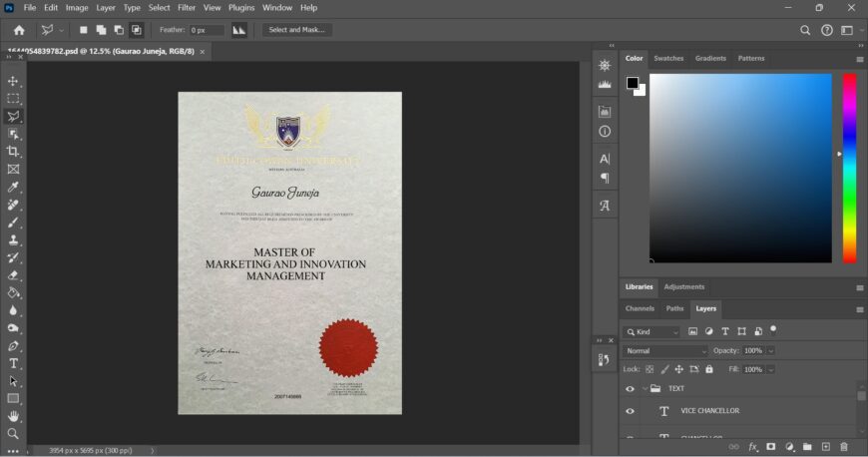Select the Zoom tool
The height and width of the screenshot is (457, 868).
click(x=13, y=434)
